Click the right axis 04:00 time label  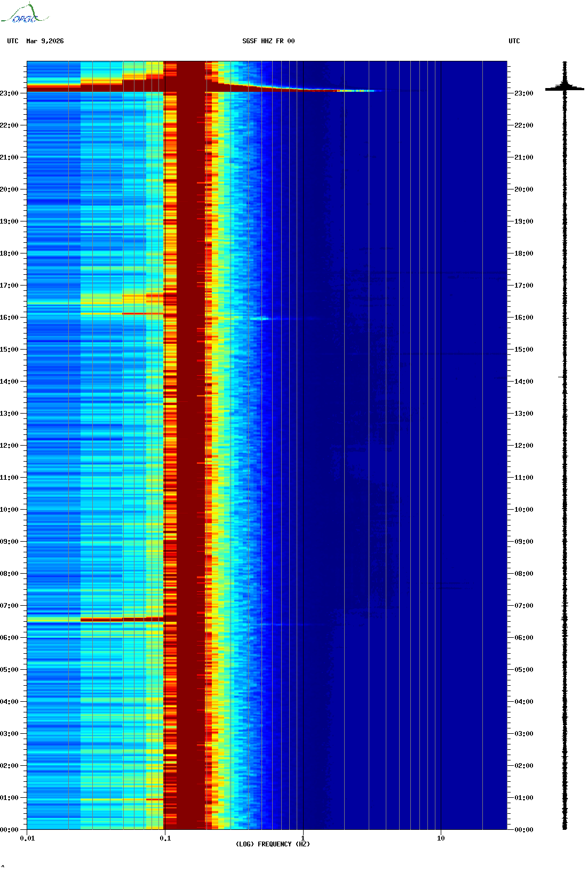pos(524,702)
